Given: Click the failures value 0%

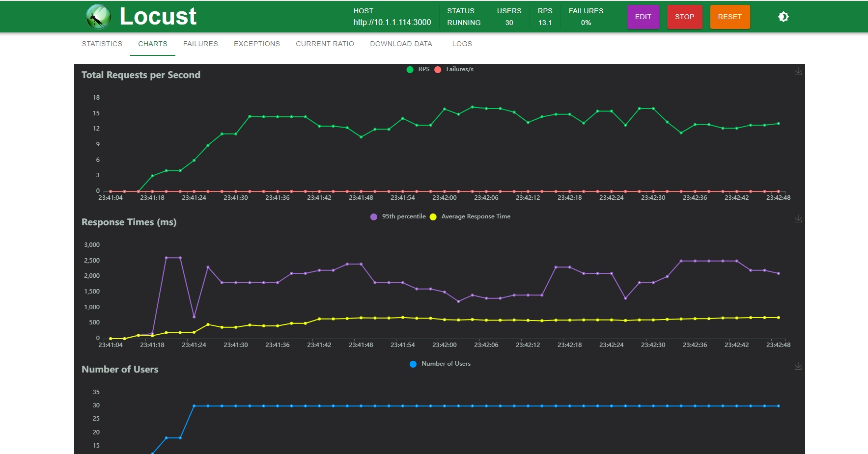Looking at the screenshot, I should point(586,23).
